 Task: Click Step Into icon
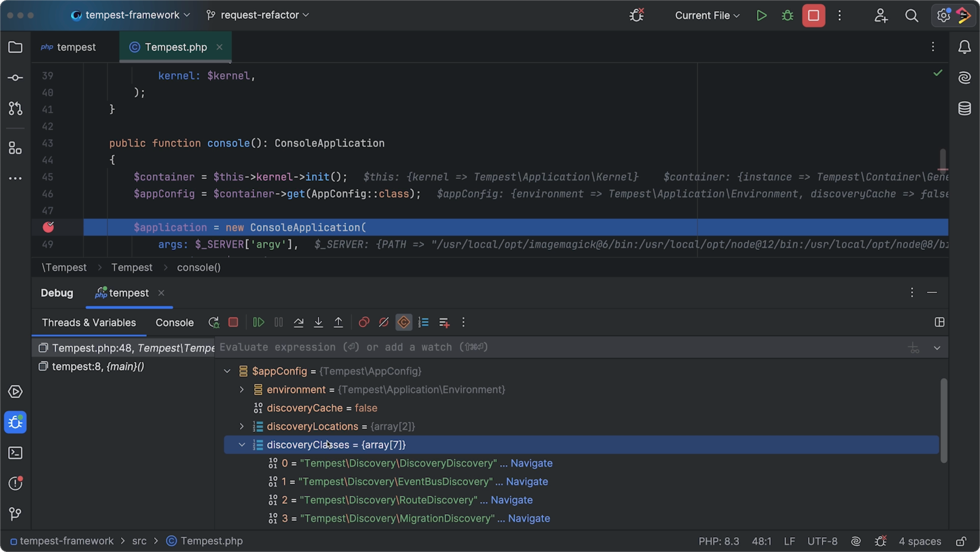click(318, 322)
